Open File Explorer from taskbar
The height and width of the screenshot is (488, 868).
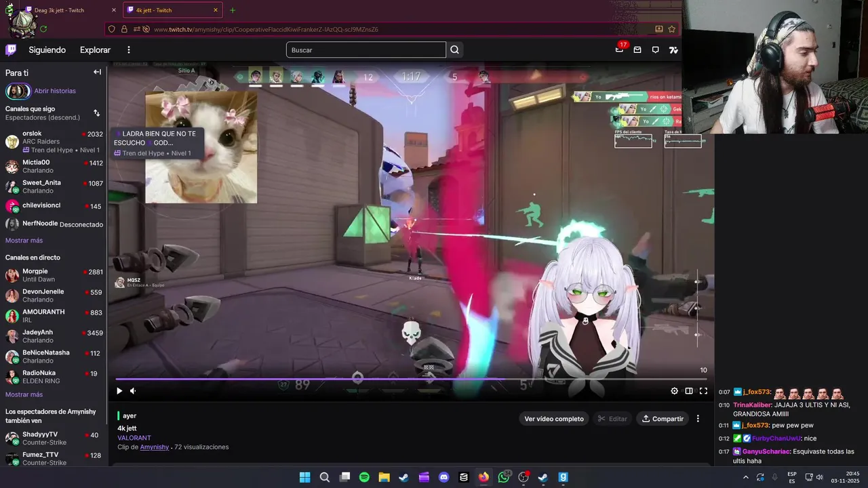(x=384, y=477)
